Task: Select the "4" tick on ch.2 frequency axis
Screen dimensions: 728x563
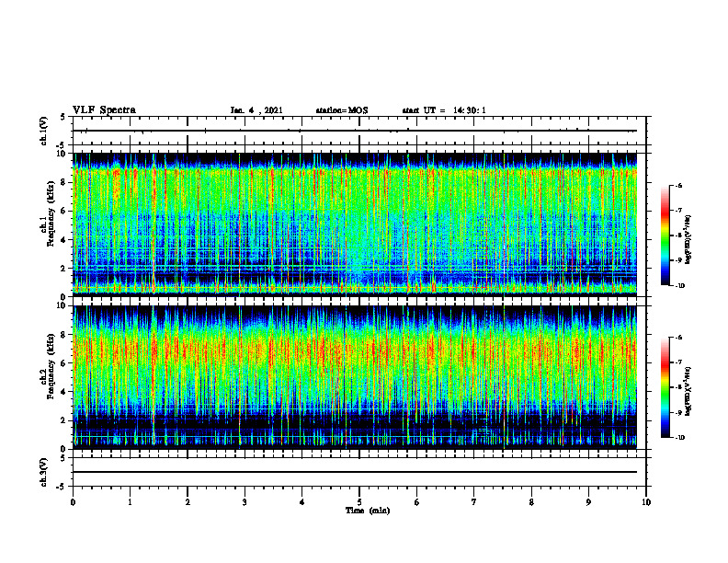Action: coord(64,392)
